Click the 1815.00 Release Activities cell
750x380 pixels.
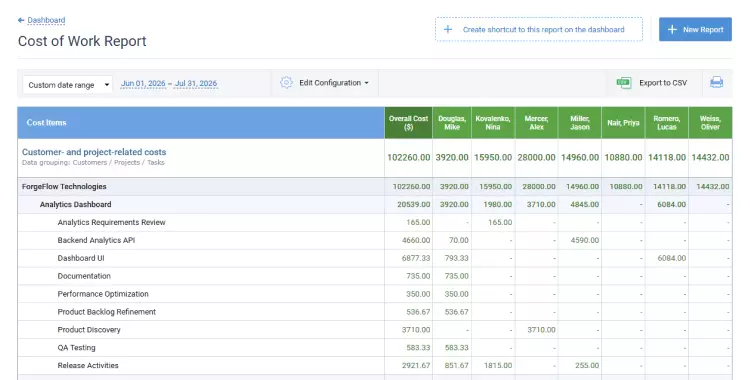coord(497,365)
